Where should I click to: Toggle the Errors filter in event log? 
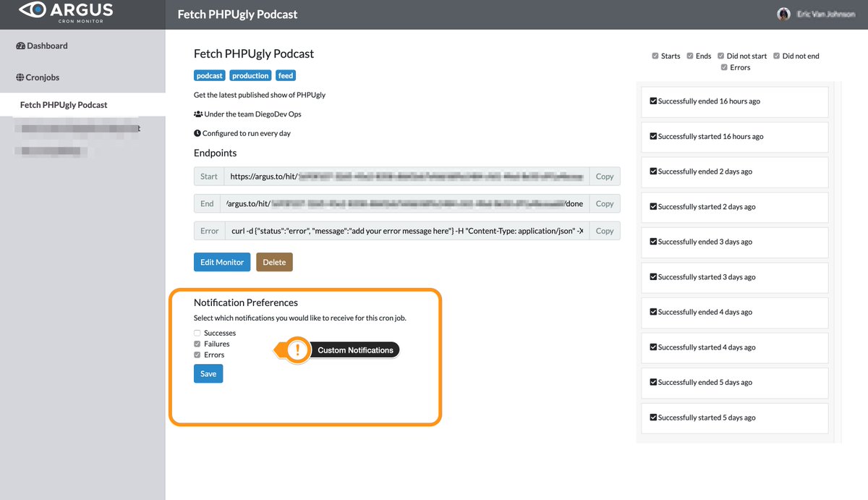[724, 67]
